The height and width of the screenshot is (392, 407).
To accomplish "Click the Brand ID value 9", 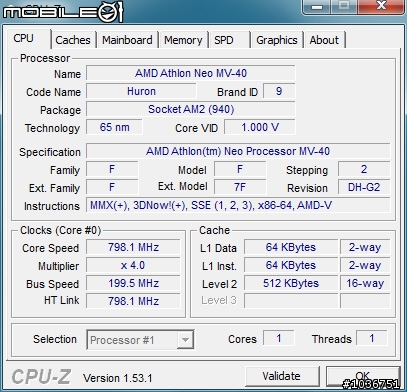I will pyautogui.click(x=279, y=91).
